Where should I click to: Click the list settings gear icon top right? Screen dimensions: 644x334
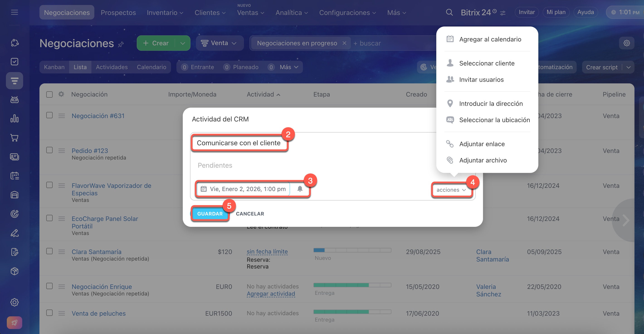coord(626,43)
